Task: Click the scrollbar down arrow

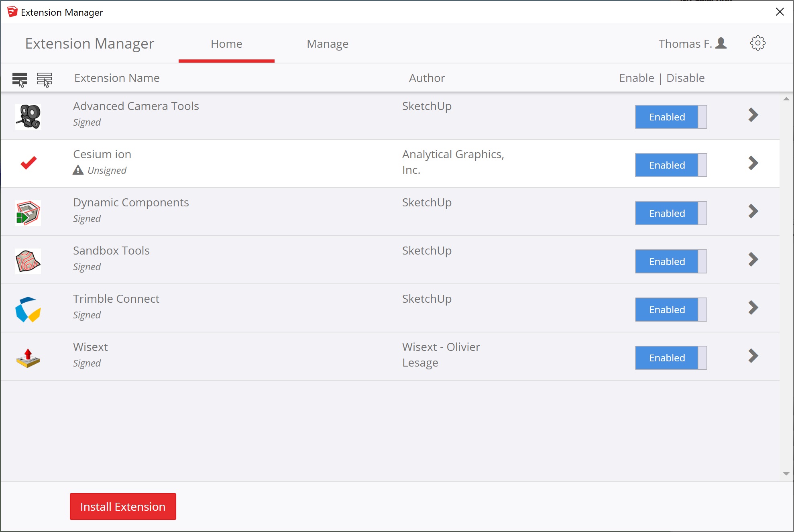Action: click(x=786, y=474)
